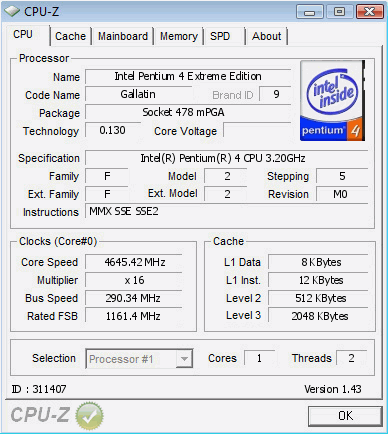Select the Memory tab
Viewport: 388px width, 434px height.
[x=179, y=36]
